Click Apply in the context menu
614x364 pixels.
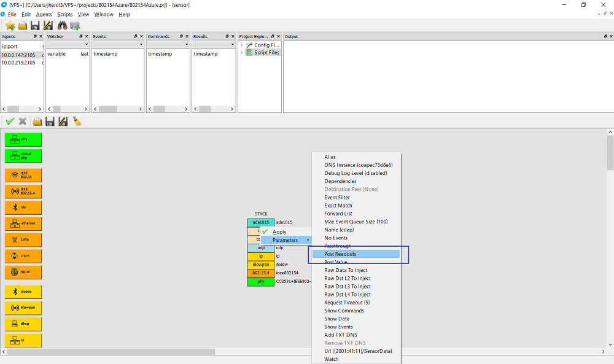click(x=279, y=232)
